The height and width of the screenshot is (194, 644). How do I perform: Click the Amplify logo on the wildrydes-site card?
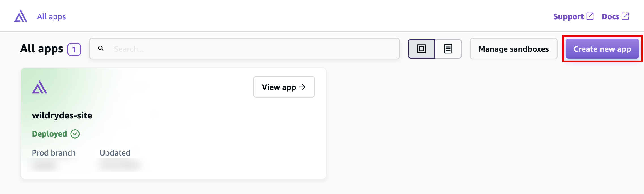(40, 87)
